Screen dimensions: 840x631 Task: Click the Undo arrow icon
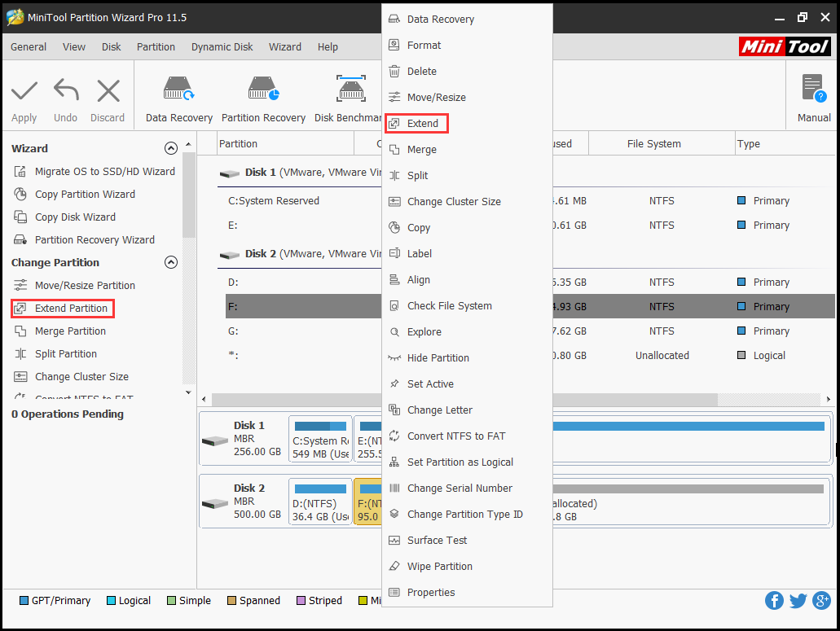tap(66, 90)
